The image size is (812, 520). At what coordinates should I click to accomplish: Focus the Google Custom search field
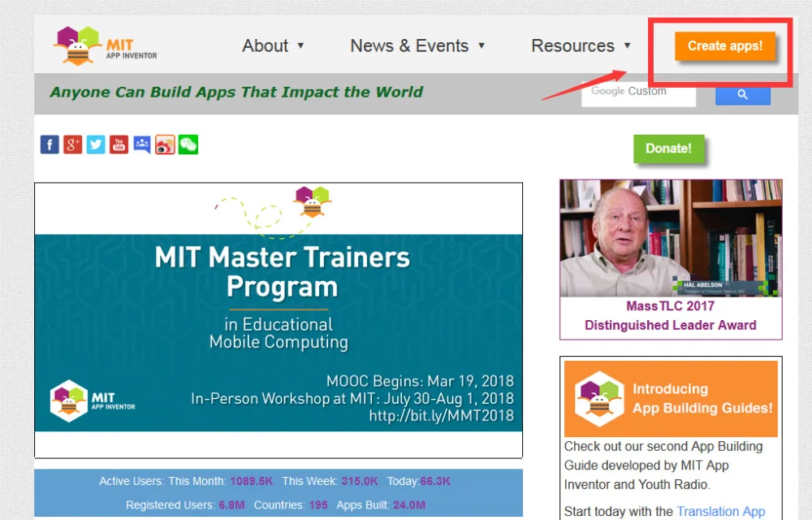638,94
